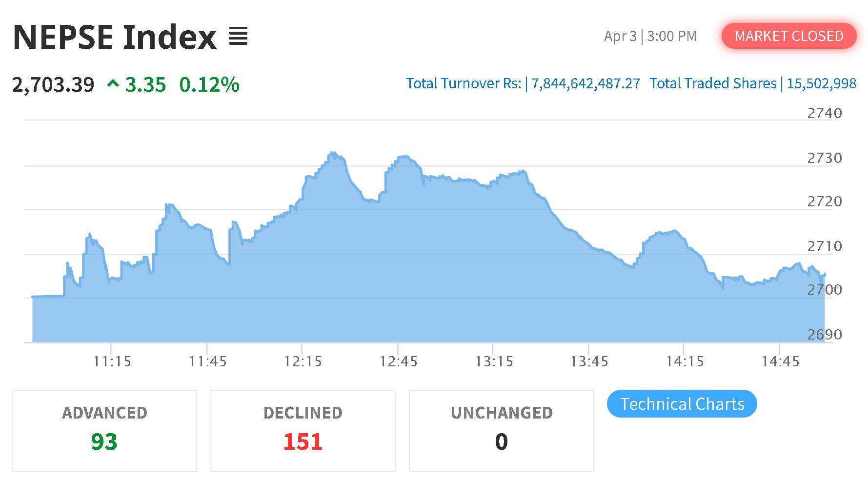Select the ADVANCED 93 box
868x480 pixels.
click(104, 431)
